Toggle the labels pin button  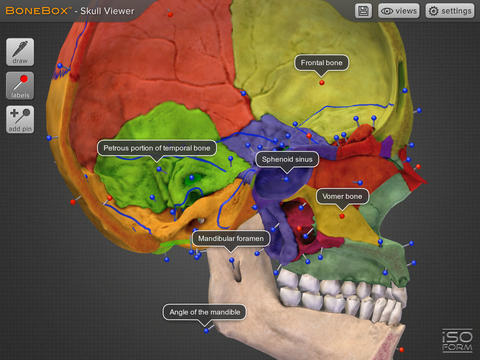tap(20, 86)
